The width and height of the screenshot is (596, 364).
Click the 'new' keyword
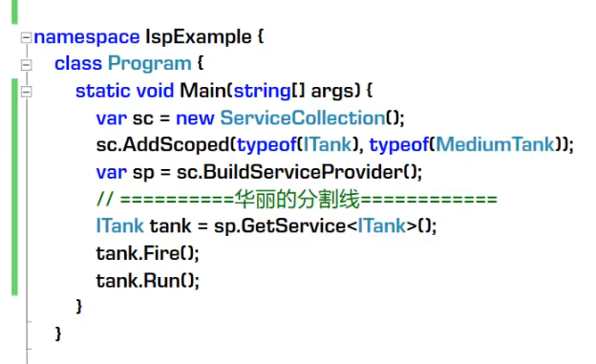195,118
